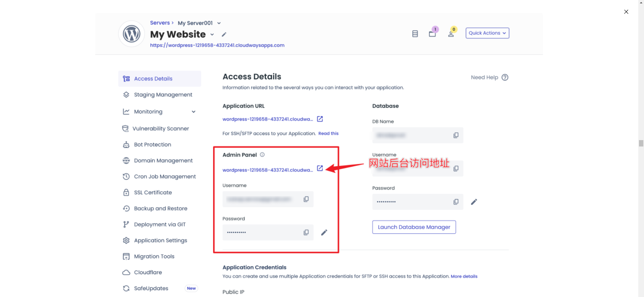Edit the Database password pencil icon
644x297 pixels.
tap(474, 202)
